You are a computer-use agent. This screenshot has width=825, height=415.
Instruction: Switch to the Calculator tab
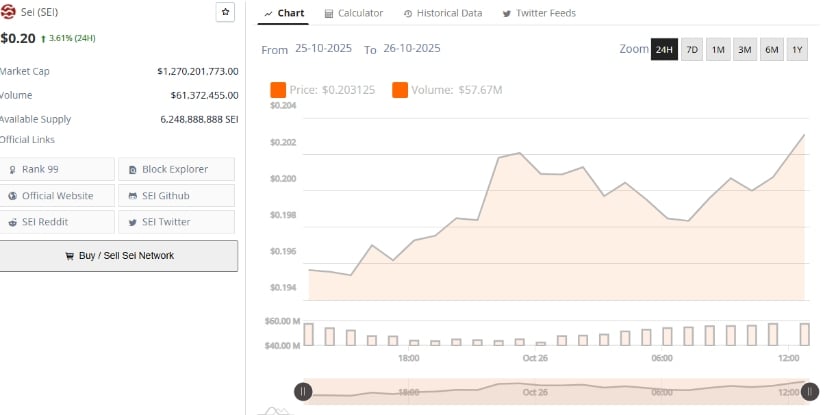tap(354, 13)
